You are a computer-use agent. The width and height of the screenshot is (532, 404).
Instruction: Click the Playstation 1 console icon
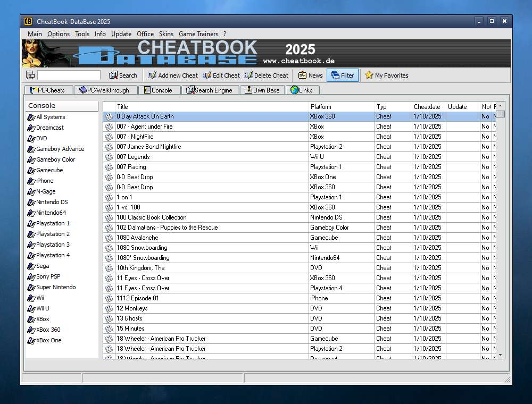31,223
